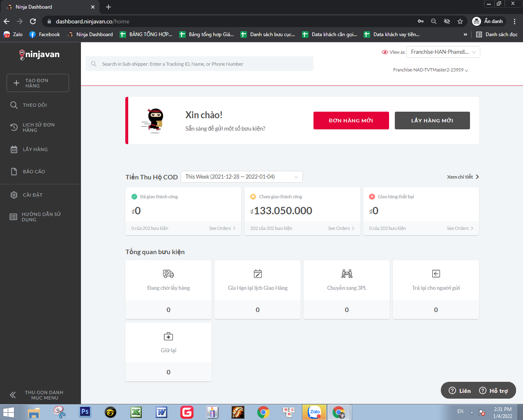Click yellow pause icon for Chưa giao thành công
The height and width of the screenshot is (420, 523).
[253, 197]
